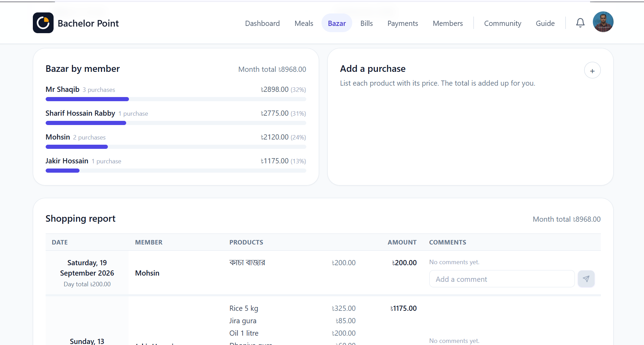
Task: Click the COMMENTS column header
Action: [x=448, y=242]
